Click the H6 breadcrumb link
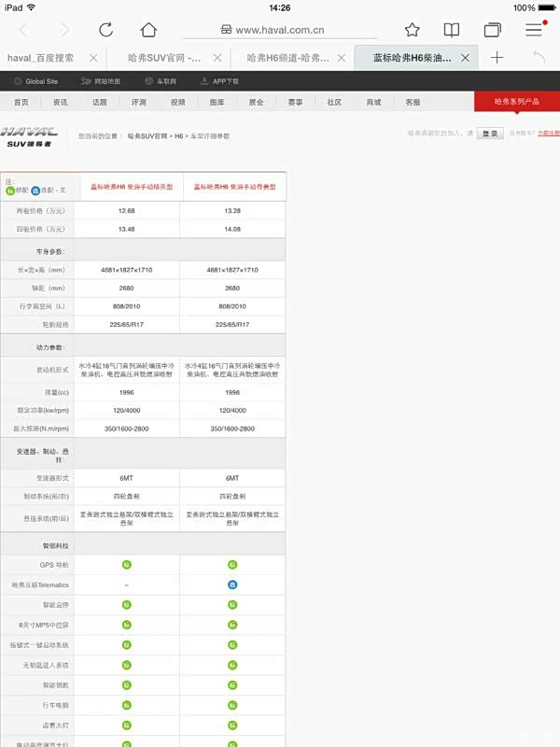The width and height of the screenshot is (560, 747). pos(178,136)
